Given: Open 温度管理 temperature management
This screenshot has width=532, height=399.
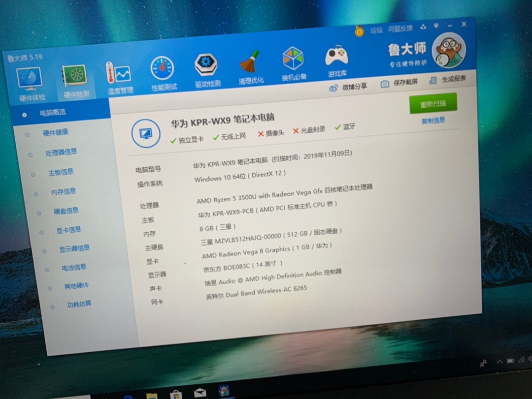Looking at the screenshot, I should pyautogui.click(x=119, y=78).
